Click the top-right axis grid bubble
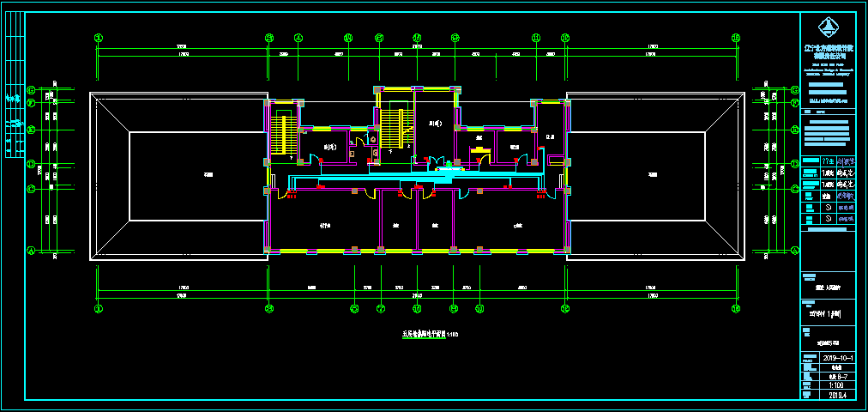The height and width of the screenshot is (412, 868). point(736,38)
